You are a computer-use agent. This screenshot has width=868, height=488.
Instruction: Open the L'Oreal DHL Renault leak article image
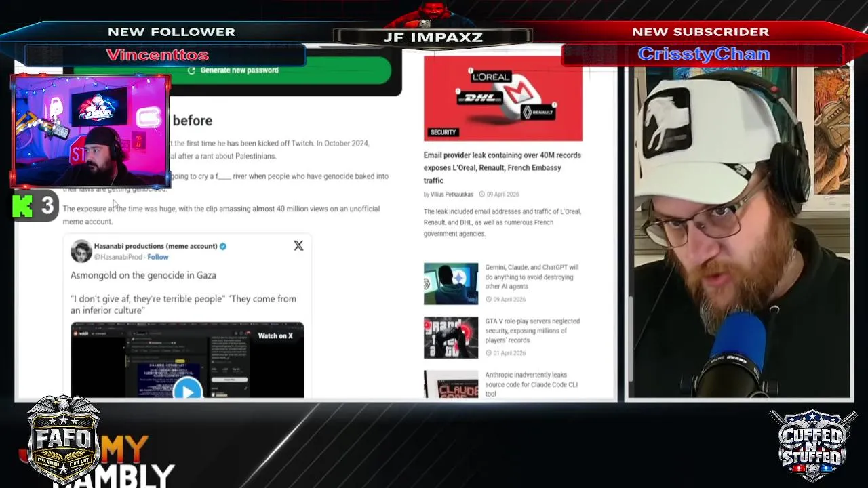click(502, 98)
